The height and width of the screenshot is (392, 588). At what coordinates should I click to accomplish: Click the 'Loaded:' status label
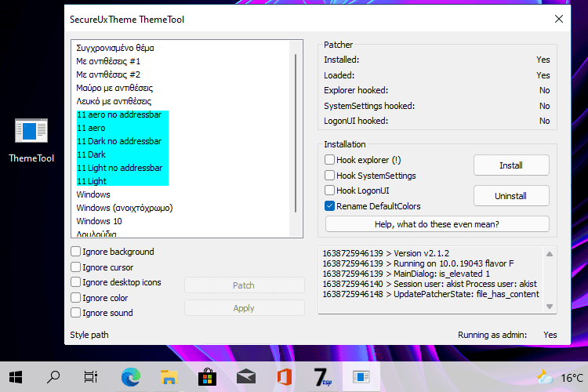[339, 75]
